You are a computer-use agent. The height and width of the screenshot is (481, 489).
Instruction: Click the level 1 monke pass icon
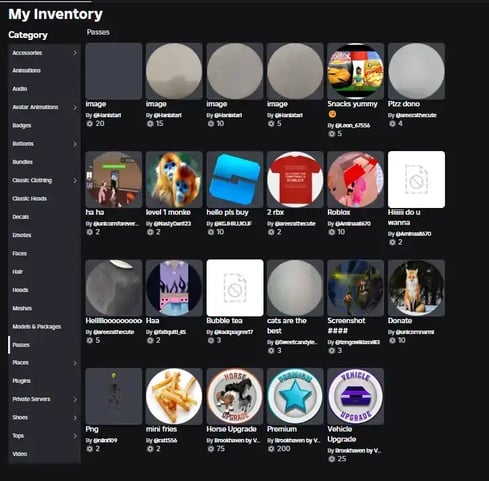[174, 179]
